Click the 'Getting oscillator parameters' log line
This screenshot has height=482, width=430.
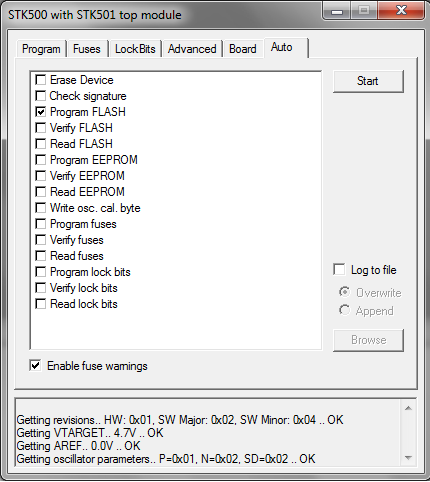click(166, 459)
